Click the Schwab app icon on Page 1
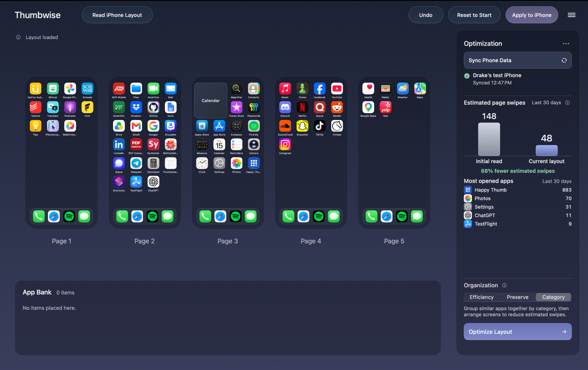 [x=87, y=89]
